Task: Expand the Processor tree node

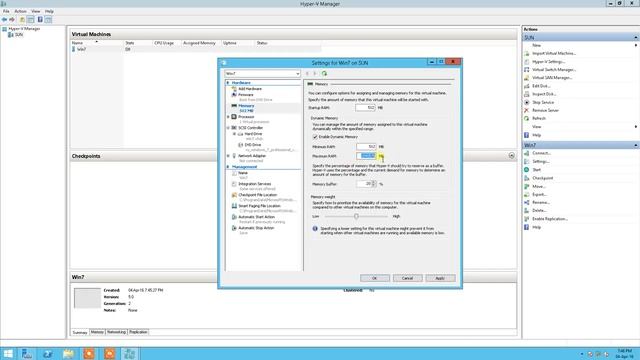Action: pyautogui.click(x=229, y=117)
